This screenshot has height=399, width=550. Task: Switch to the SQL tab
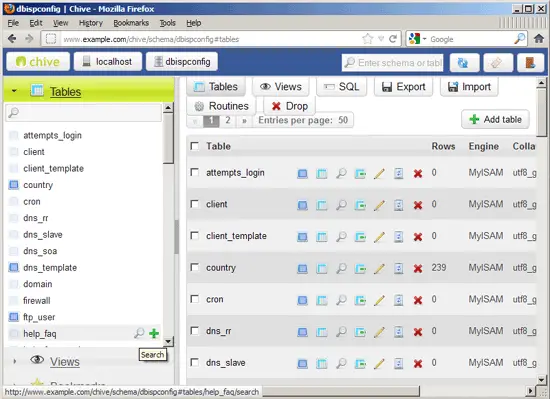342,87
